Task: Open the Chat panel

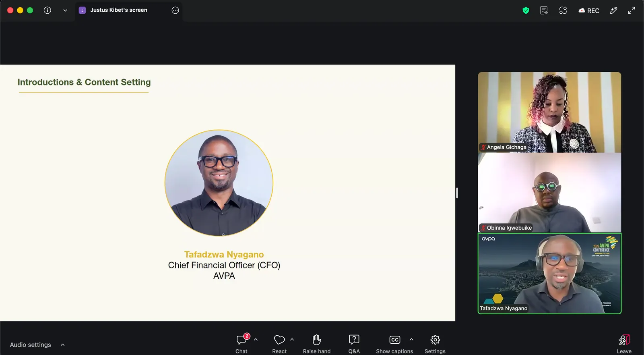Action: coord(242,344)
